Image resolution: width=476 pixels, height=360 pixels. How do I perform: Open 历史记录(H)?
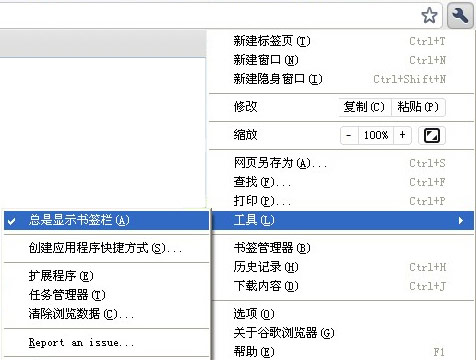pos(343,267)
